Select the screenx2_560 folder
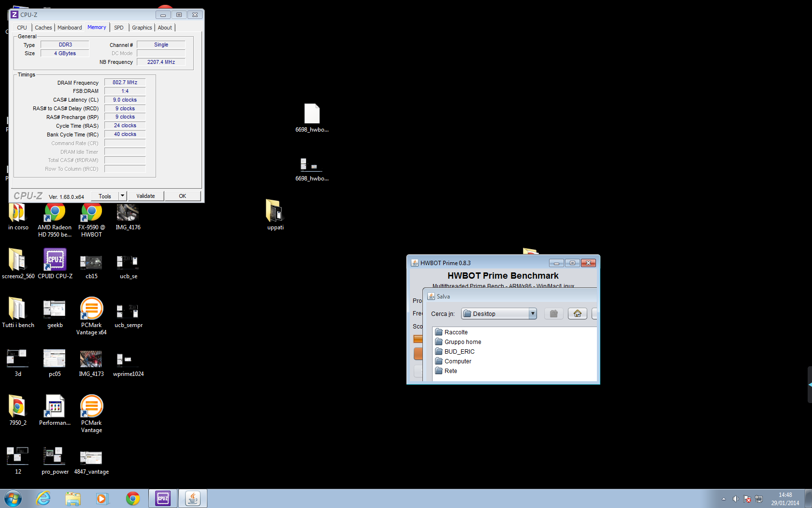 coord(18,264)
